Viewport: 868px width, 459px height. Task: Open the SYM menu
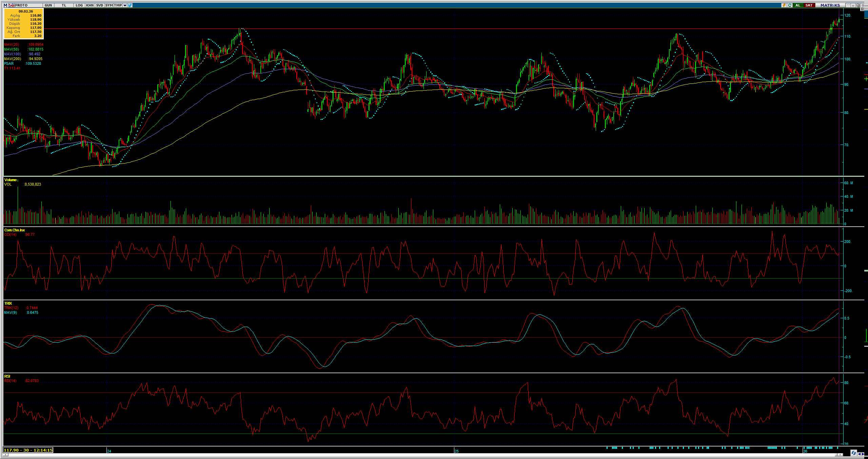pos(109,5)
